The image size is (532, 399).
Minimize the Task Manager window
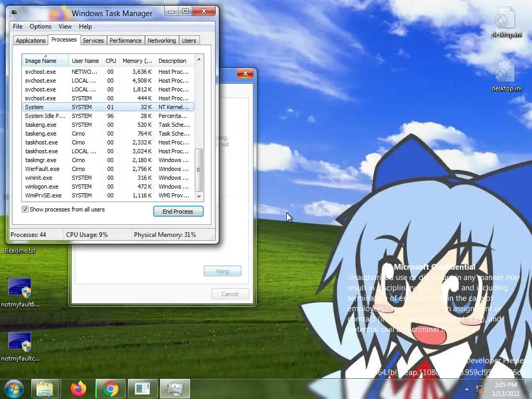click(x=171, y=11)
